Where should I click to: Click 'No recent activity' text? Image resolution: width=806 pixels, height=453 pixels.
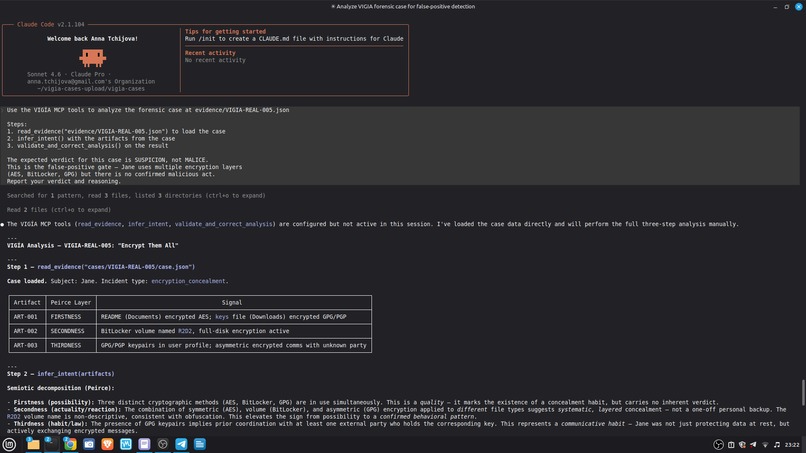215,60
